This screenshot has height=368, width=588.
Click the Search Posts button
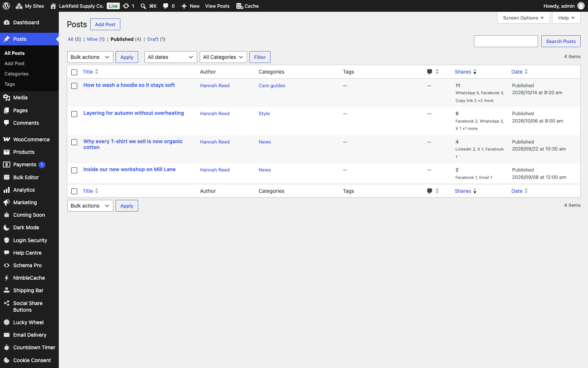pos(561,41)
